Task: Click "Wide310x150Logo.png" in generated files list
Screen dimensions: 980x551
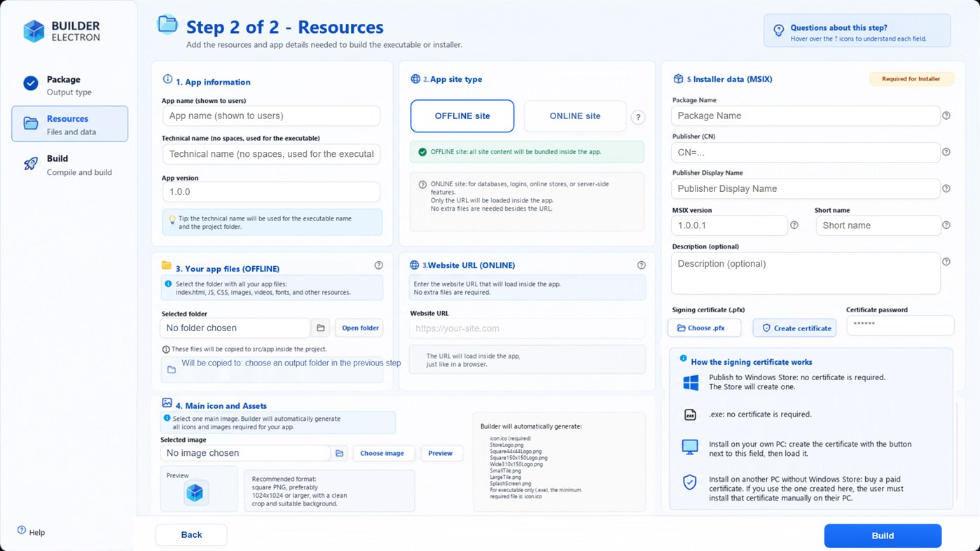Action: (516, 464)
